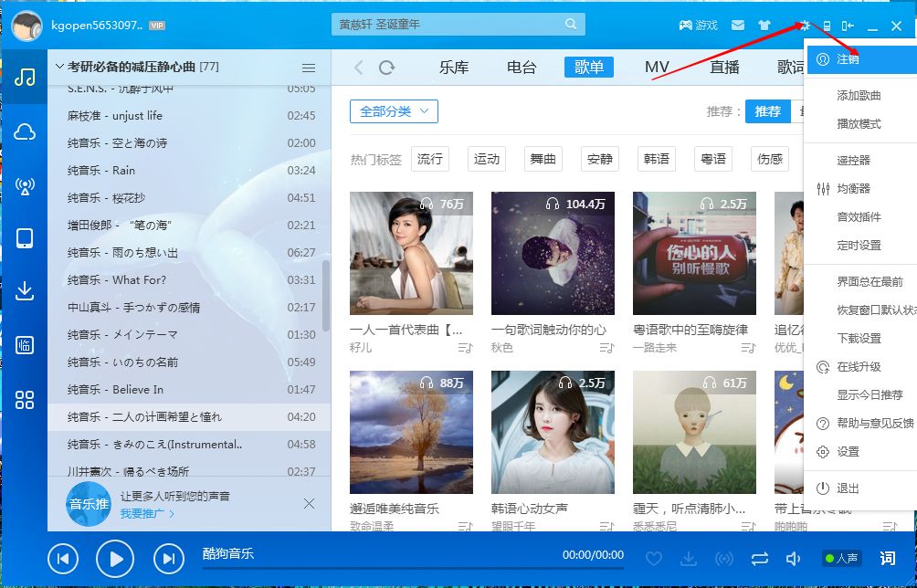The height and width of the screenshot is (588, 917).
Task: Collapse the 考研必备的减压静心曲 playlist
Action: tap(59, 67)
